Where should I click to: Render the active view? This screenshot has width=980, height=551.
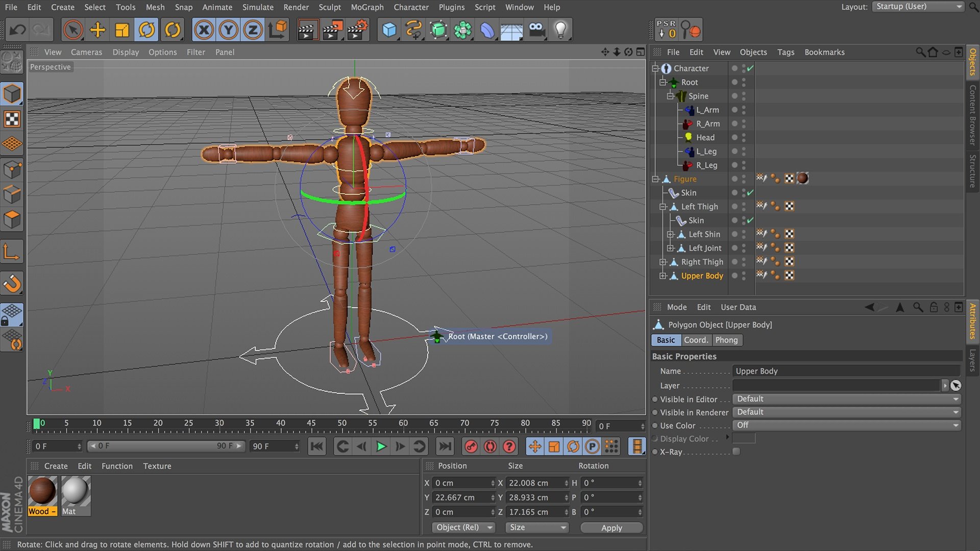click(307, 30)
